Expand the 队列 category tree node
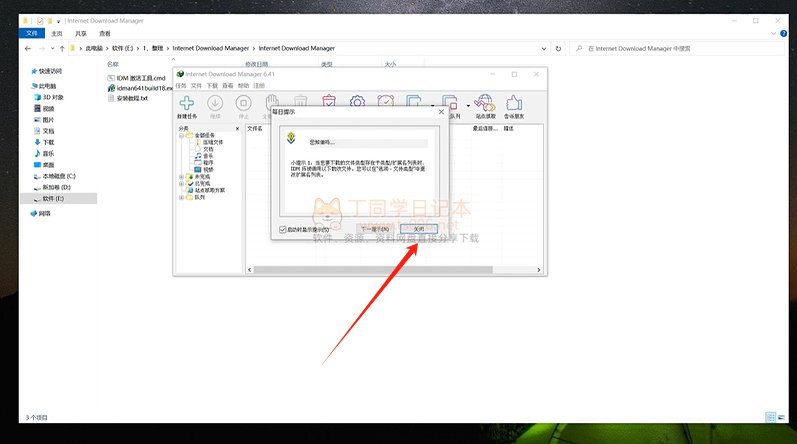This screenshot has width=797, height=444. click(181, 197)
